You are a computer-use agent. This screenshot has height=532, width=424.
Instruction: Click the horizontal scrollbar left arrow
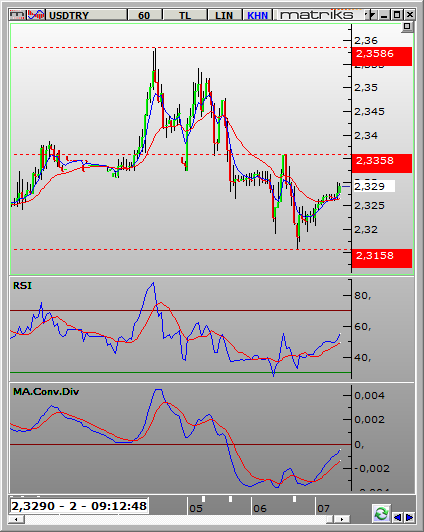click(16, 519)
